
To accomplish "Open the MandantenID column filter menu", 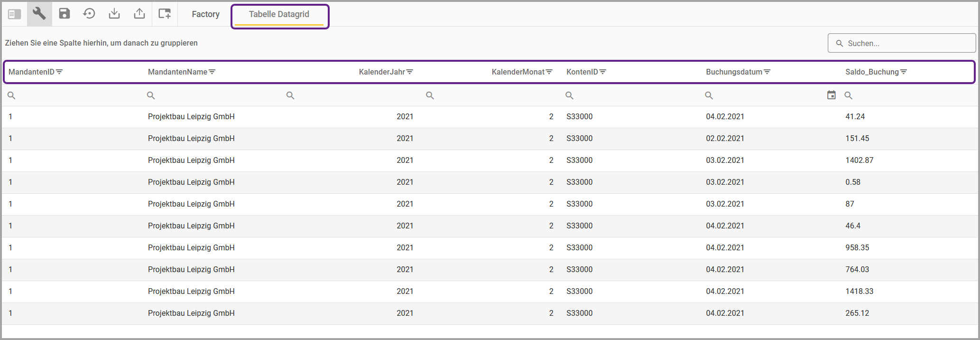I will tap(59, 72).
